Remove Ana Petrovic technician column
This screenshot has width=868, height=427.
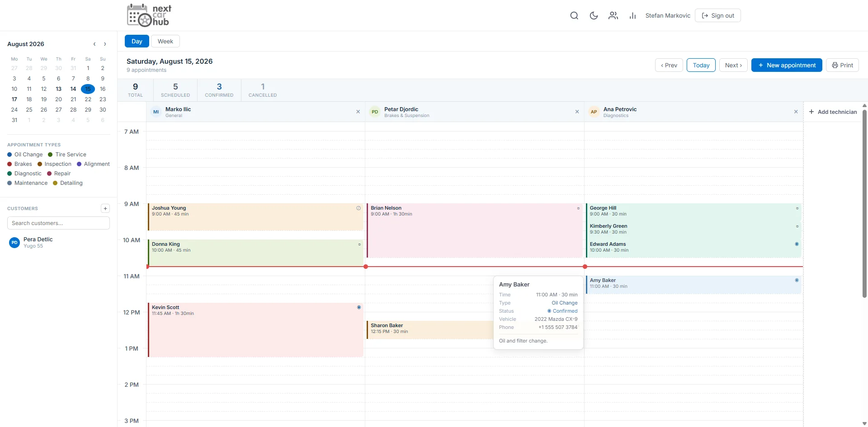click(796, 112)
